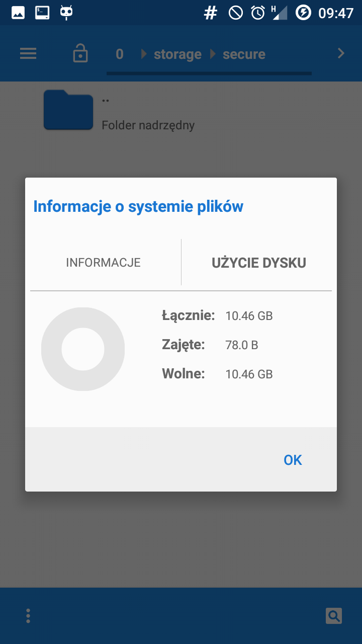Select the 'secure' breadcrumb segment
The width and height of the screenshot is (362, 644).
click(x=244, y=54)
